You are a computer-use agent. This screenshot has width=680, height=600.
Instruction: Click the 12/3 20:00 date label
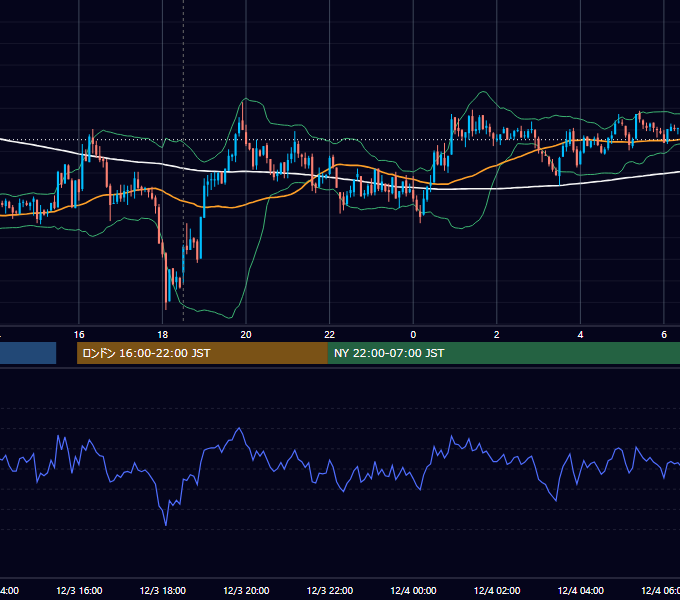click(246, 590)
